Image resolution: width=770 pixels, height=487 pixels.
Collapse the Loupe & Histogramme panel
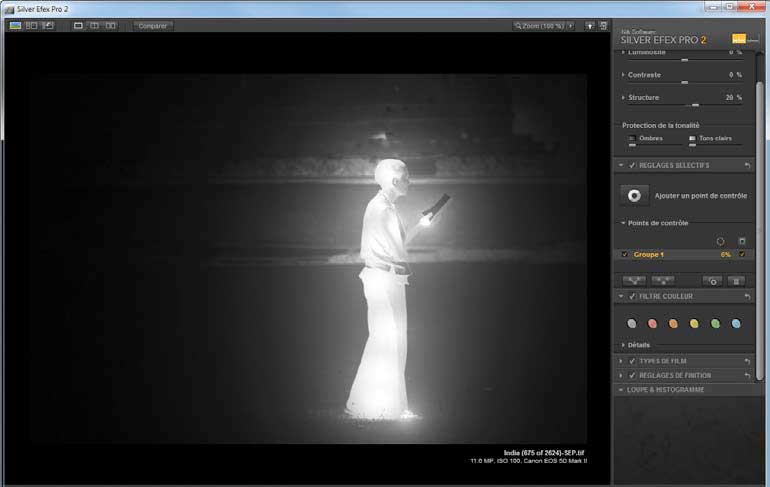point(621,390)
